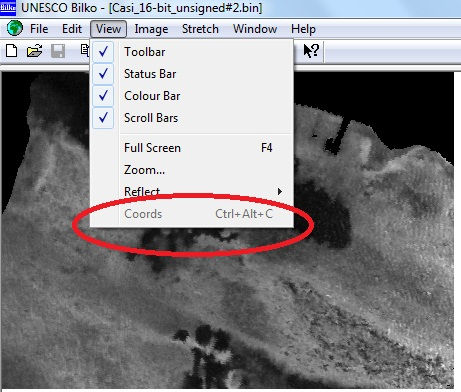This screenshot has height=392, width=461.
Task: Click the greyed Coords menu entry
Action: [192, 214]
